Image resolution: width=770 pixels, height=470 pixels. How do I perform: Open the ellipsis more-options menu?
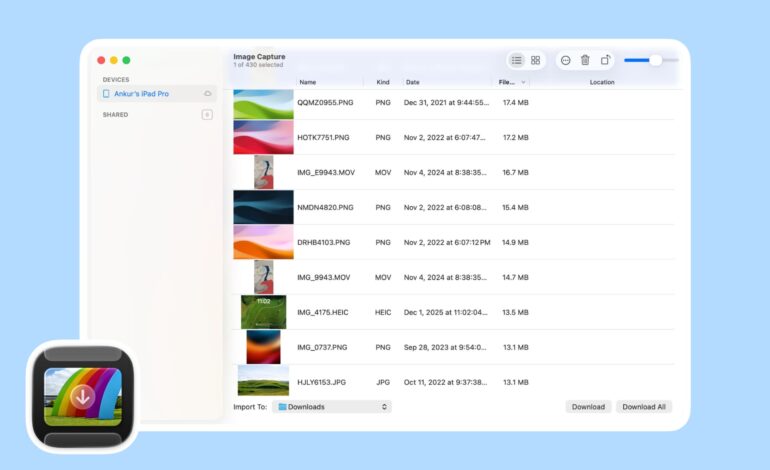click(x=565, y=60)
